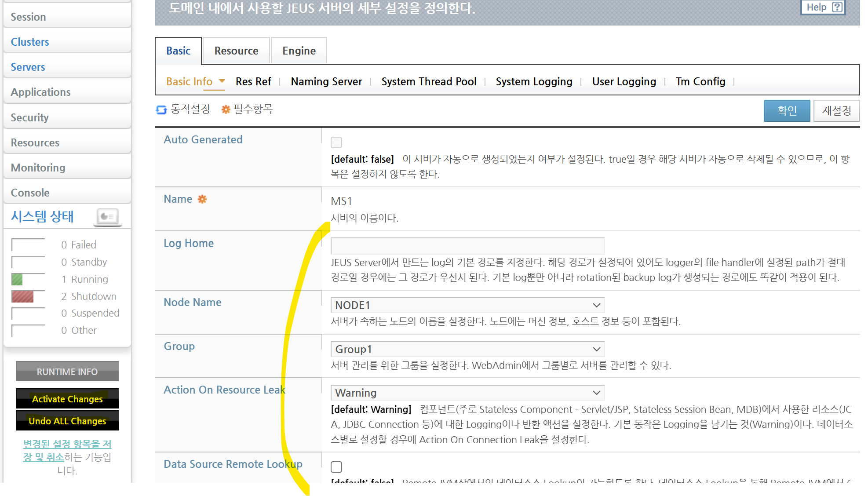Open the Servers menu in sidebar
Viewport: 868px width, 496px height.
click(x=28, y=67)
